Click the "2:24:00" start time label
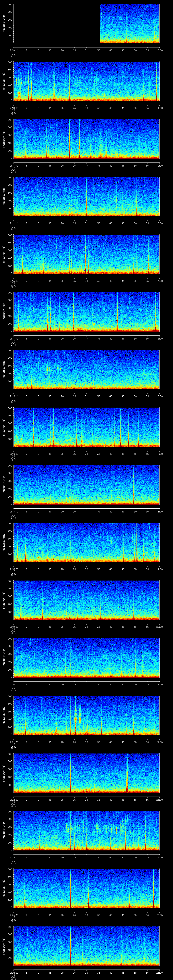Screen dimensions: 173x980 (x=14, y=915)
